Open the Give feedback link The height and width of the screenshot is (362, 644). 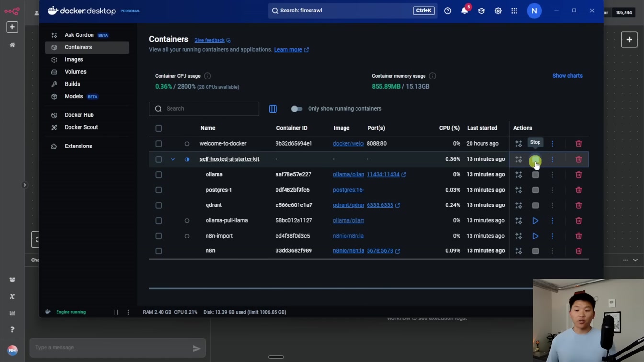pyautogui.click(x=212, y=40)
